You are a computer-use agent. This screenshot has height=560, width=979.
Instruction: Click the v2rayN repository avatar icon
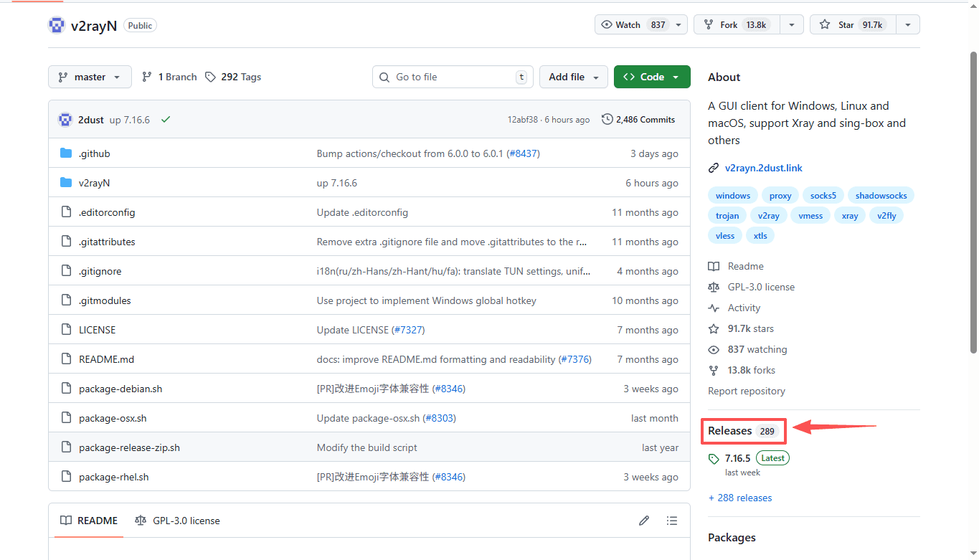click(57, 25)
